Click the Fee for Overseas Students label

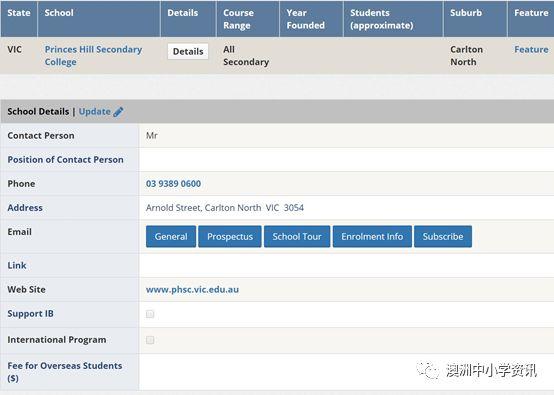click(65, 372)
